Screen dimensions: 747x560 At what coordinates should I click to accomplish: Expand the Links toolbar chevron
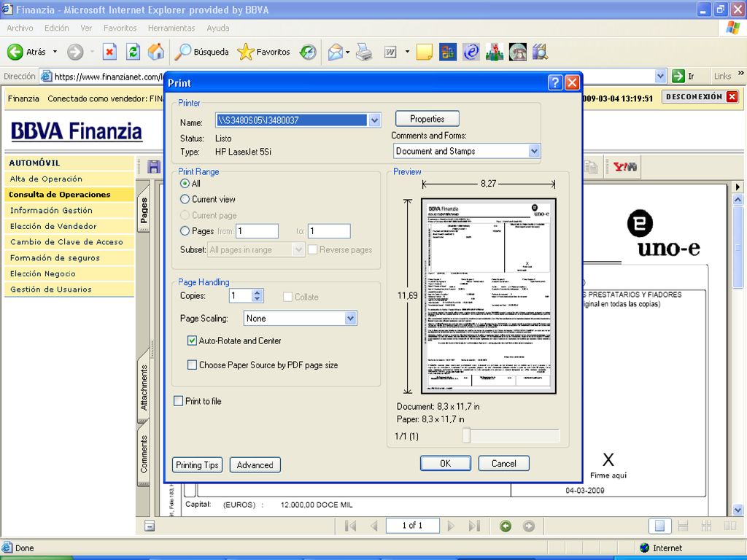click(x=741, y=74)
